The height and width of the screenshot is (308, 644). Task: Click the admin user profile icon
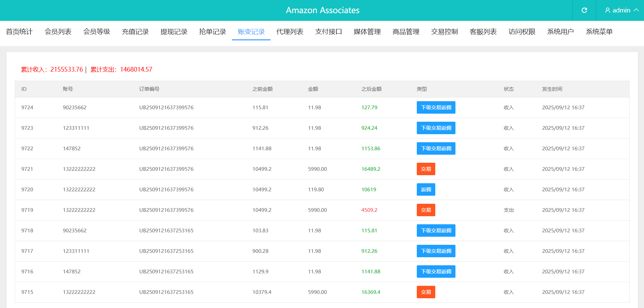pos(607,10)
